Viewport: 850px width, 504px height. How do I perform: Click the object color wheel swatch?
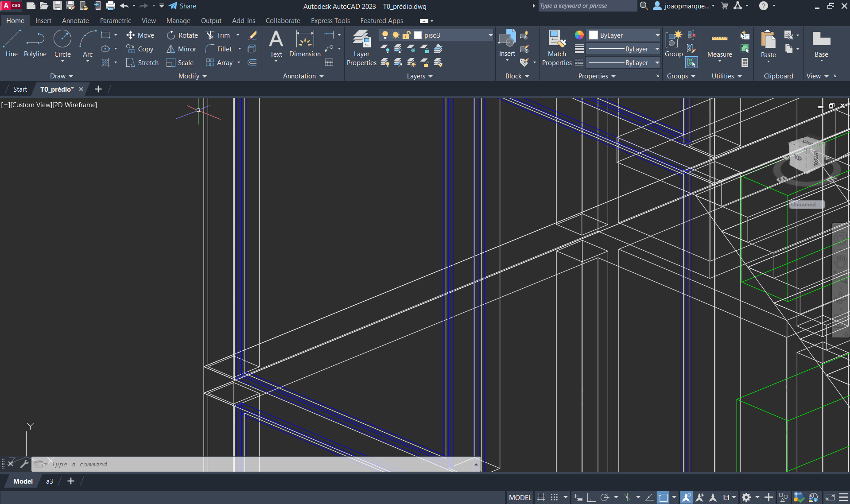tap(579, 35)
